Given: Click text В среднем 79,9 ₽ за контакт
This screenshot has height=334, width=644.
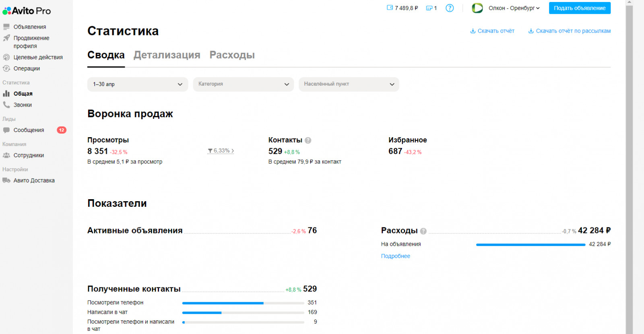Looking at the screenshot, I should point(305,162).
